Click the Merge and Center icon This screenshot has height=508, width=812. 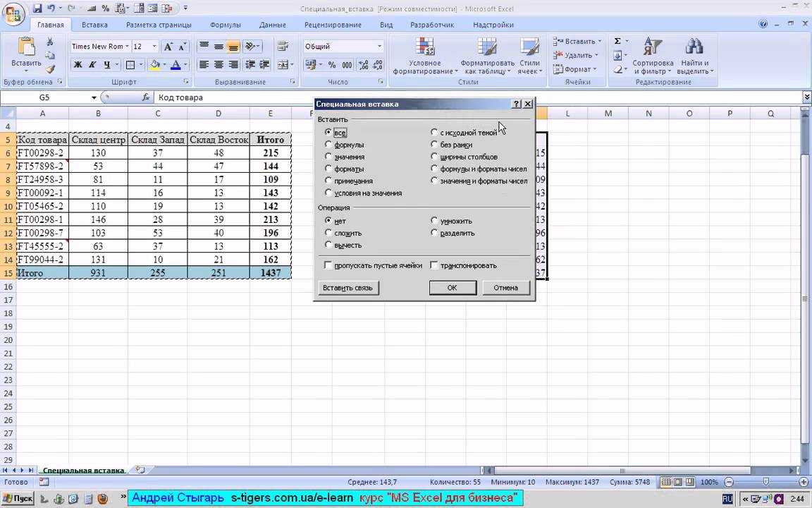pos(283,65)
